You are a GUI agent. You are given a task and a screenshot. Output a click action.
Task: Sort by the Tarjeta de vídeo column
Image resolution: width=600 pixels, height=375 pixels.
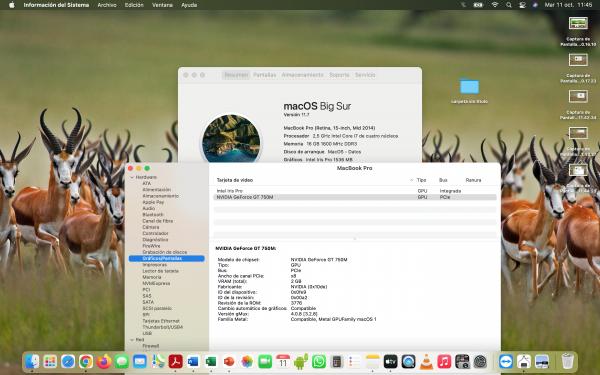tap(235, 180)
